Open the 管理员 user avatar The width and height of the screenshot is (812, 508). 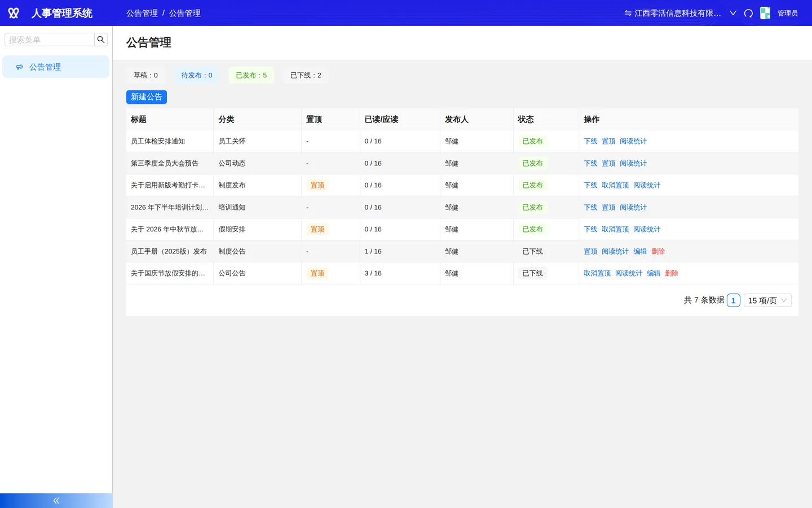(x=765, y=13)
